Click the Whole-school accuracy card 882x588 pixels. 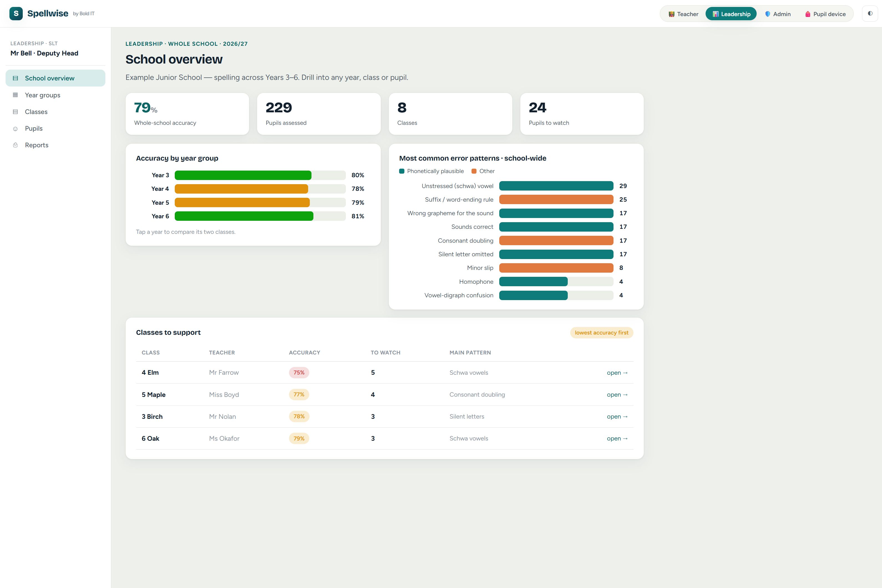pos(187,114)
